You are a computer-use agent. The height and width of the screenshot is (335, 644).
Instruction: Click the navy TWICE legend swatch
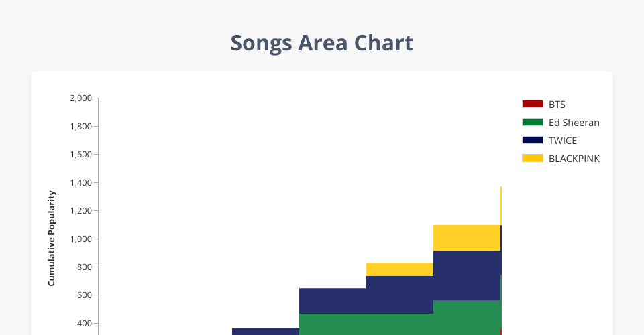coord(532,140)
